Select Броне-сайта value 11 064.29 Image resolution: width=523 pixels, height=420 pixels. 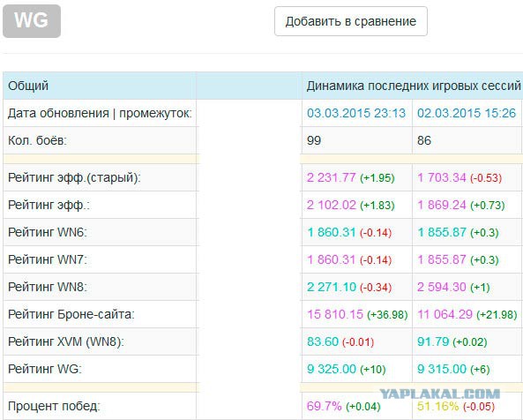(x=445, y=314)
